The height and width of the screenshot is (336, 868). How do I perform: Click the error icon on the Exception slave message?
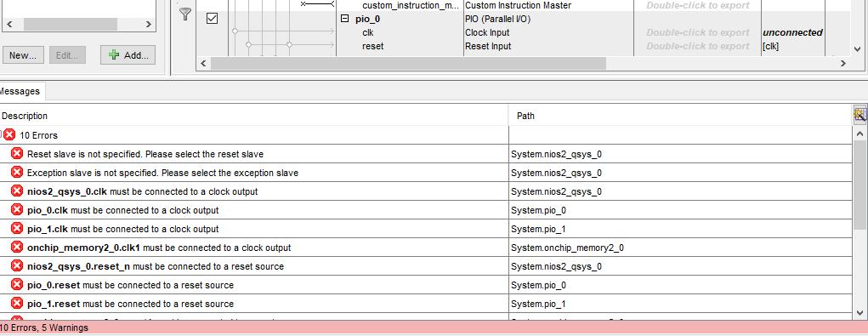17,173
